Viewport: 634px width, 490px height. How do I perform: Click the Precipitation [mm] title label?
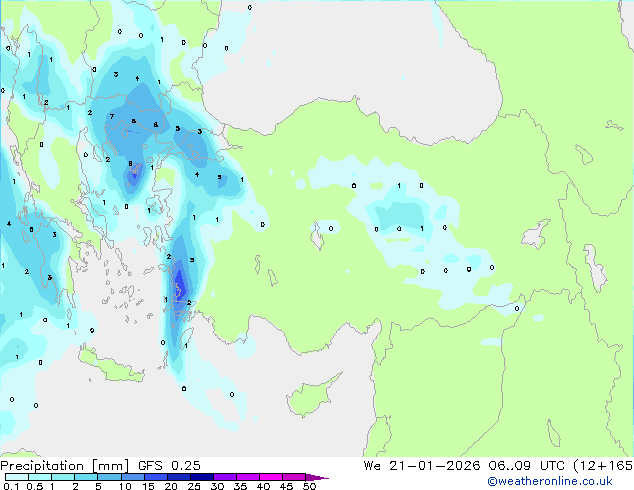coord(65,466)
